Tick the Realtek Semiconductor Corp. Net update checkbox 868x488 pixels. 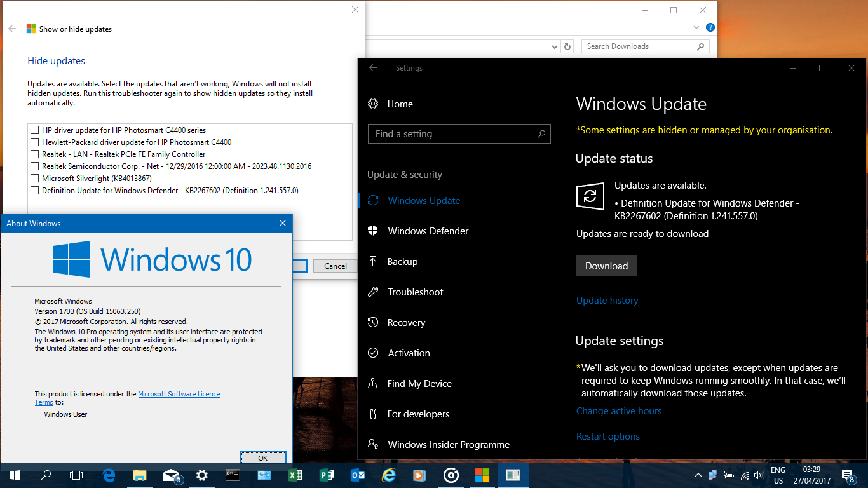(x=35, y=166)
